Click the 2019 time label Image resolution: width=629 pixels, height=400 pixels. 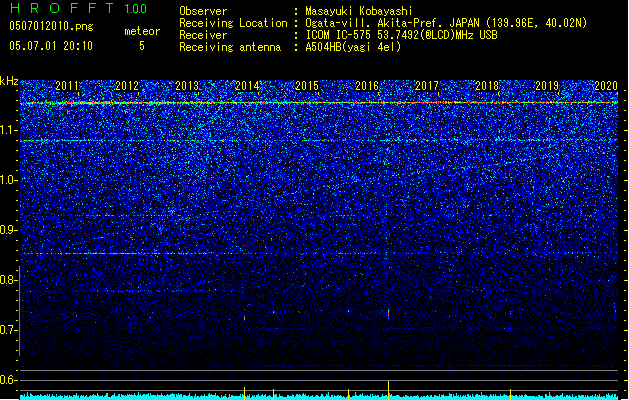[x=547, y=86]
